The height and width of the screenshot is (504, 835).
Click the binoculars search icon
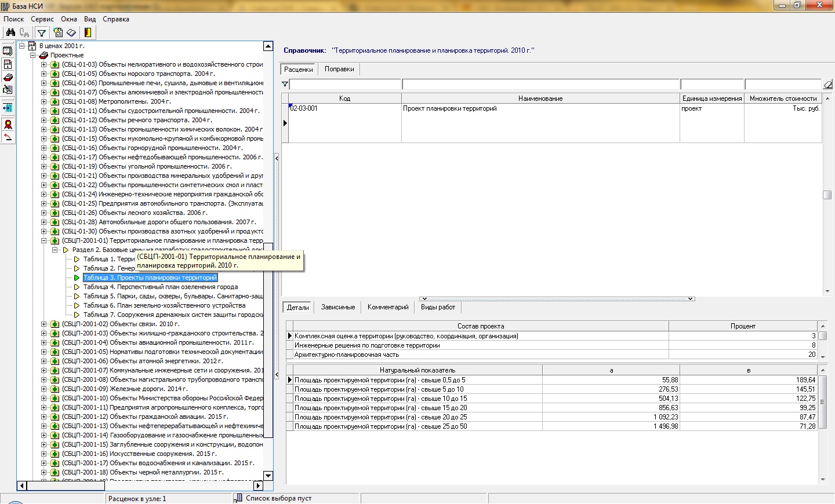pos(10,33)
